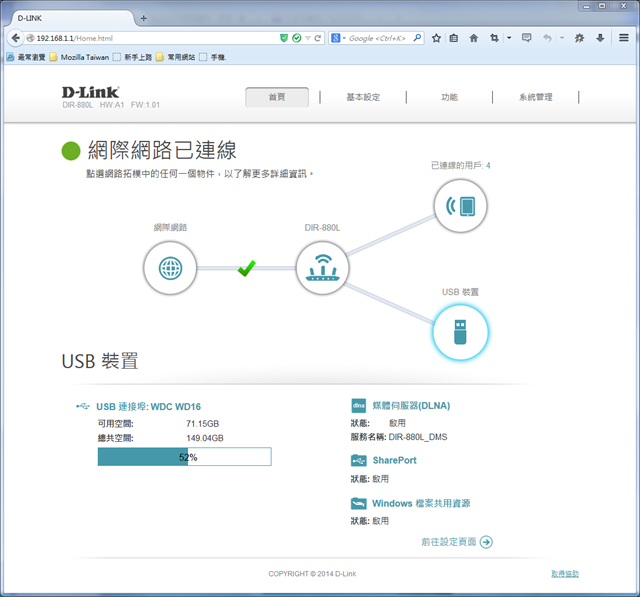Click the D-Link logo
640x597 pixels.
[x=90, y=93]
